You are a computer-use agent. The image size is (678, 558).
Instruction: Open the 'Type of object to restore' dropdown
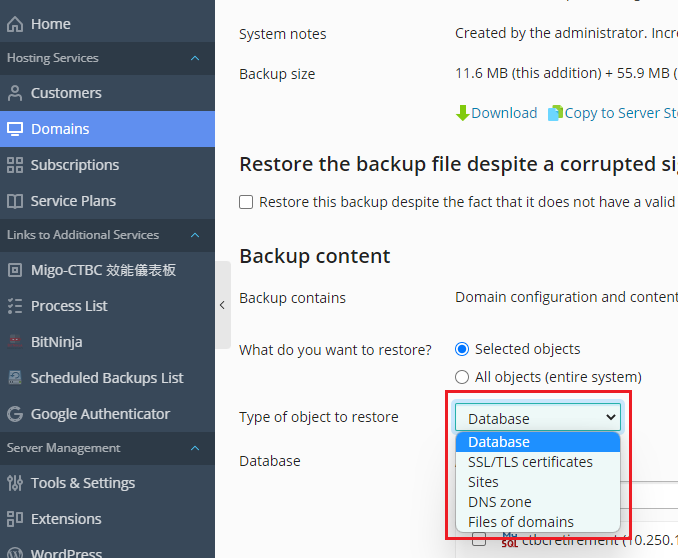[538, 418]
